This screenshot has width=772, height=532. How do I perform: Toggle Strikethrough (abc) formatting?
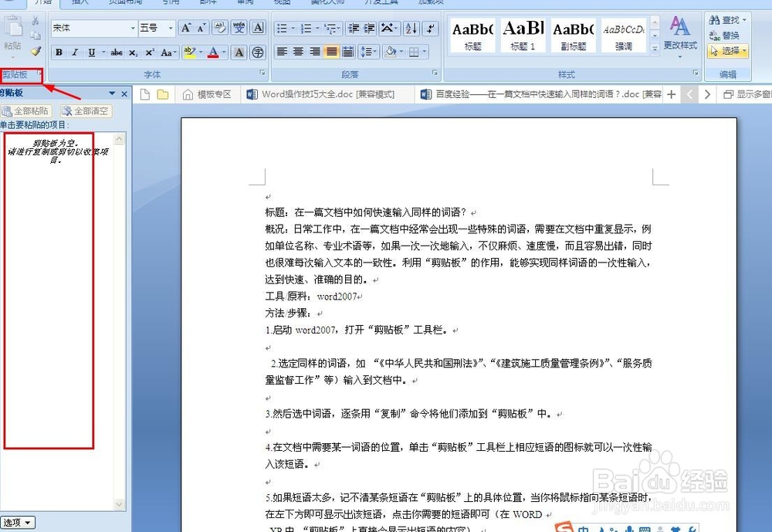click(x=117, y=53)
